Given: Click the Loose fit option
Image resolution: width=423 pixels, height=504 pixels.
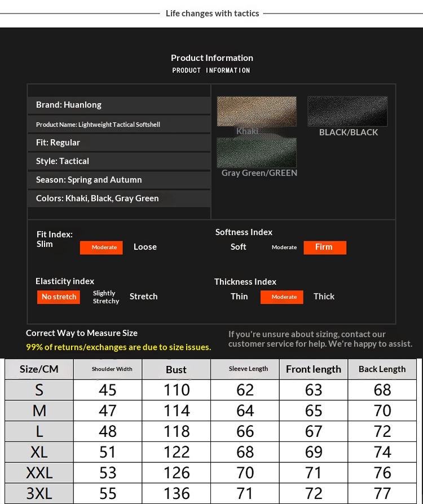Looking at the screenshot, I should [145, 247].
